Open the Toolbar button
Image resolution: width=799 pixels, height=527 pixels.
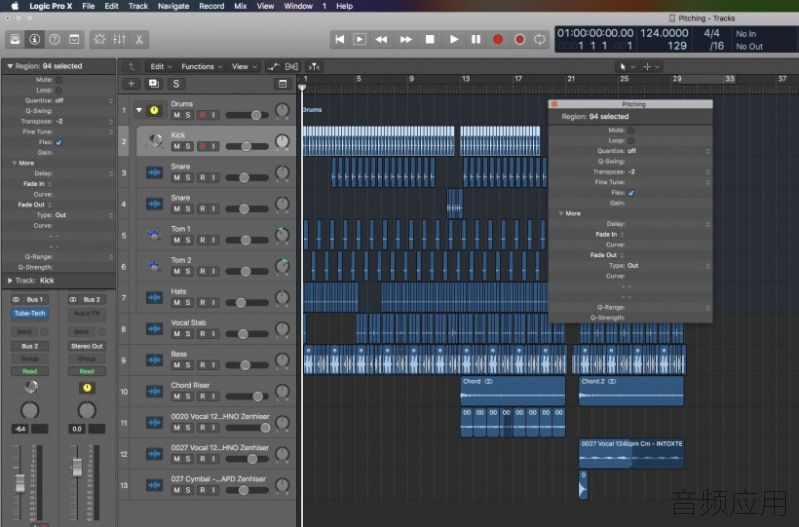(x=74, y=39)
